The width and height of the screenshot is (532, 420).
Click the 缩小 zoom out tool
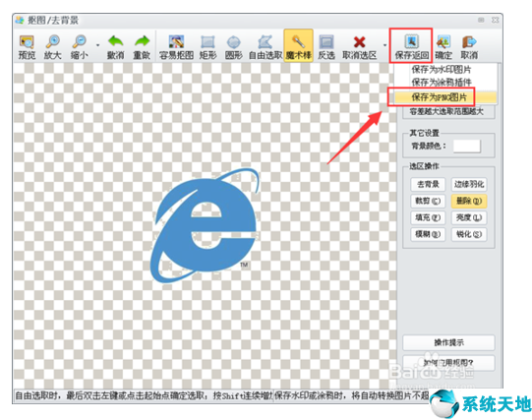click(80, 47)
